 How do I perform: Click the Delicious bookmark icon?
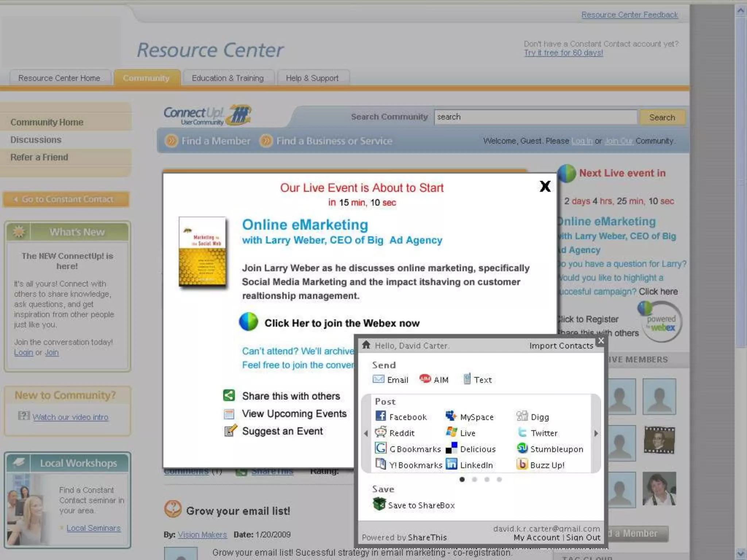[x=452, y=448]
